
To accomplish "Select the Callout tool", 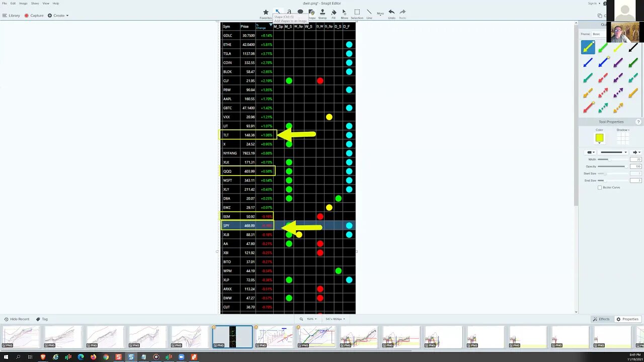I will pos(300,12).
